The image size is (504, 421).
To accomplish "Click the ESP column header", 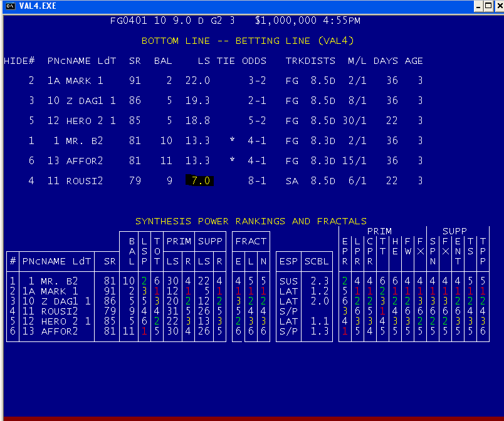I will pyautogui.click(x=288, y=261).
